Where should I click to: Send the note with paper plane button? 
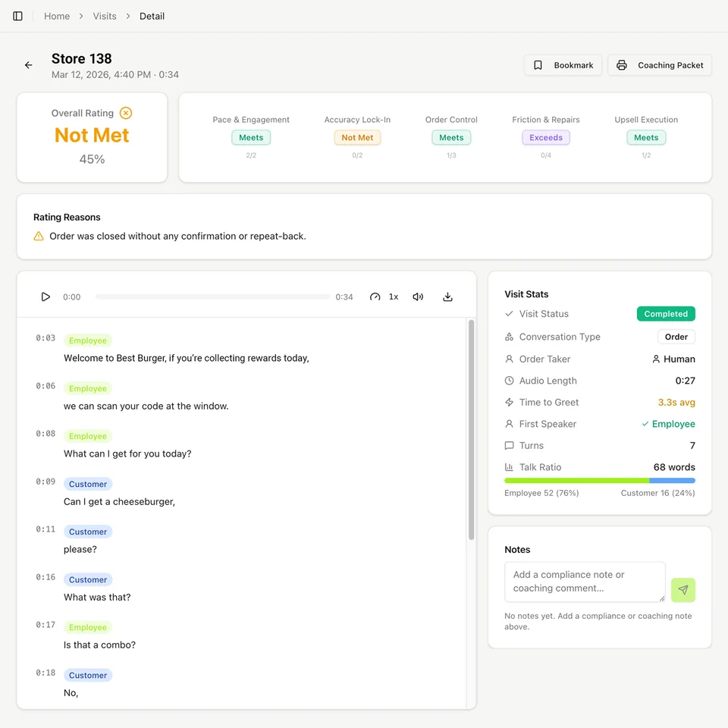point(683,590)
